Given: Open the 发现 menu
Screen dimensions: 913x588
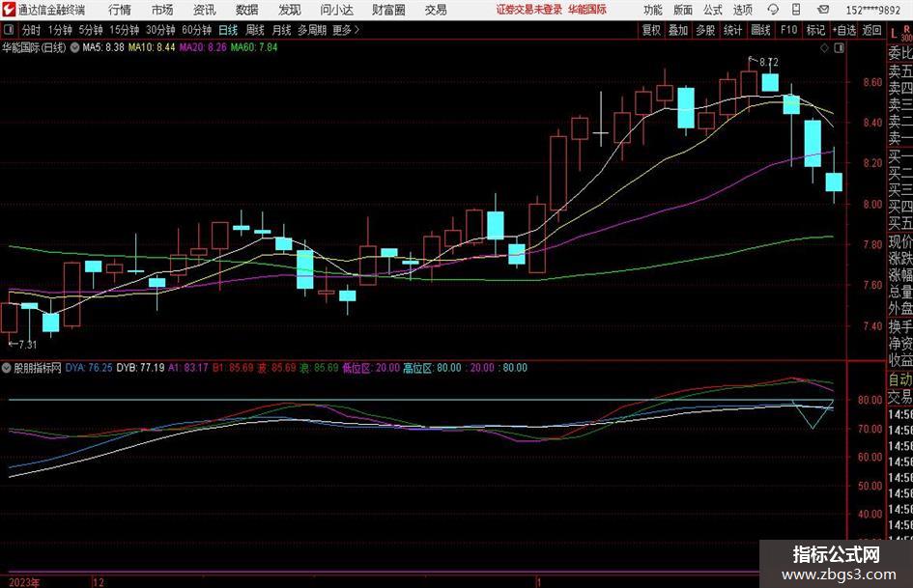Looking at the screenshot, I should pos(290,10).
